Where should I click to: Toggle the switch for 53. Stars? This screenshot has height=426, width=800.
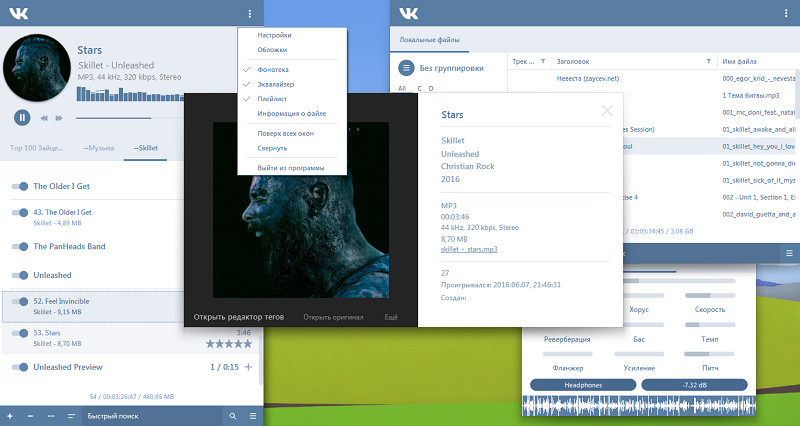pyautogui.click(x=20, y=333)
